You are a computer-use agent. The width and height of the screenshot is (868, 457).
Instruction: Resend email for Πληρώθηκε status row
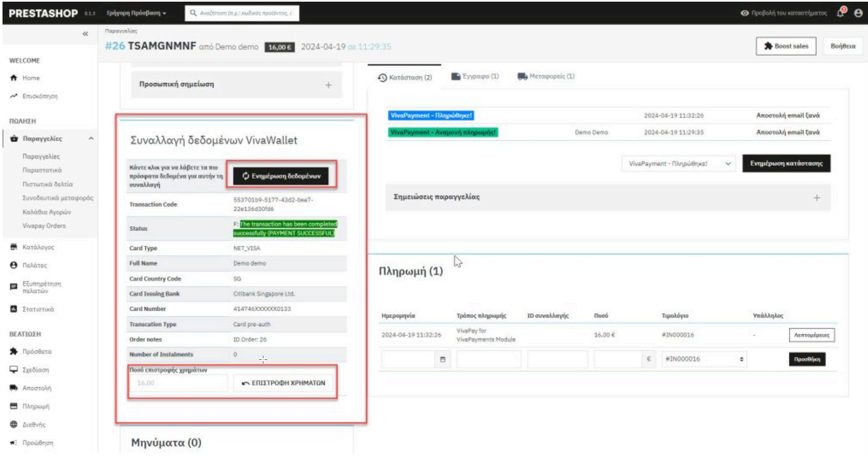pos(788,115)
